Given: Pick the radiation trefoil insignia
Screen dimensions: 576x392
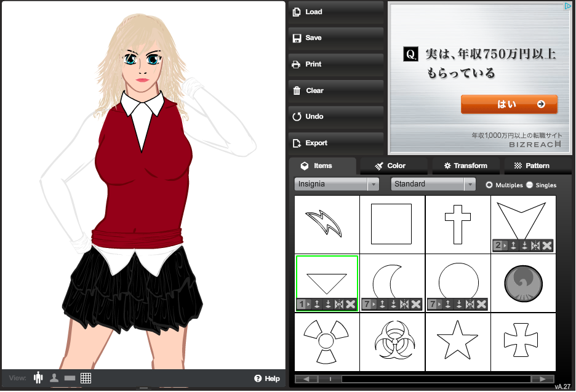Looking at the screenshot, I should [x=327, y=342].
